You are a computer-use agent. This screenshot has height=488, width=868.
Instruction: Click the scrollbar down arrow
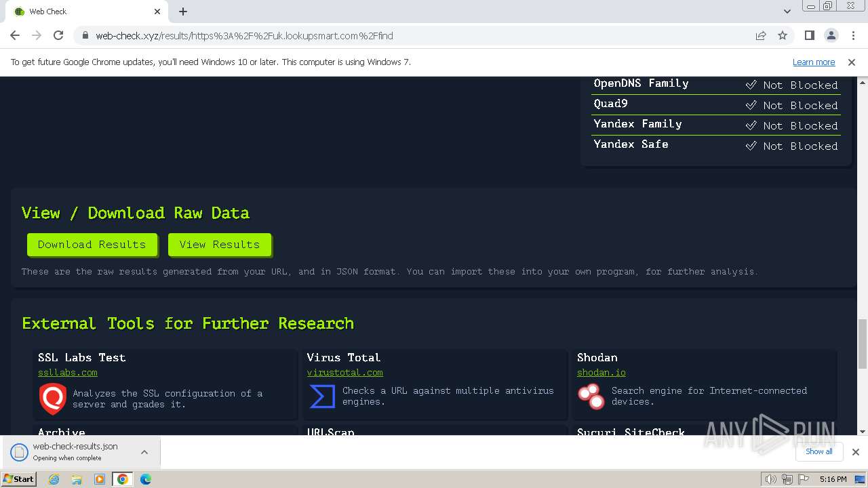[862, 430]
